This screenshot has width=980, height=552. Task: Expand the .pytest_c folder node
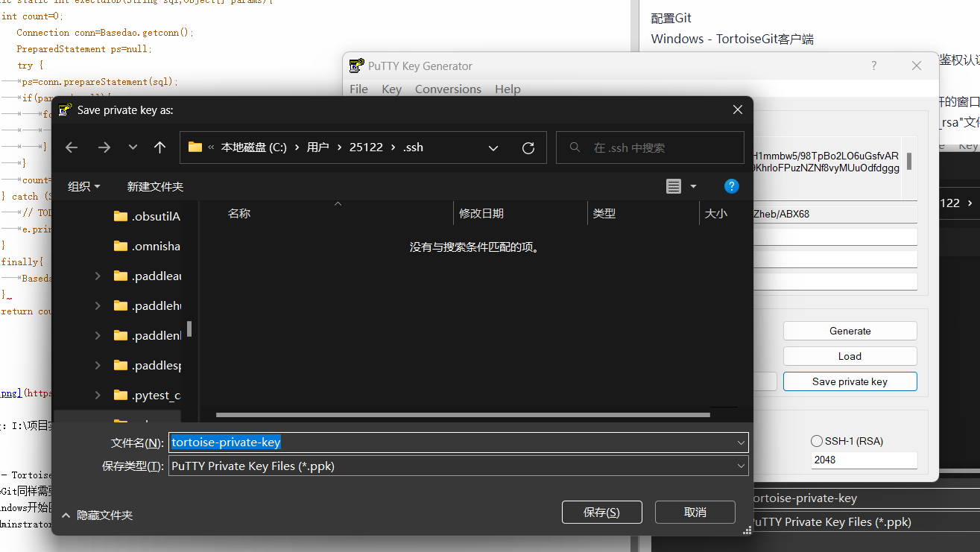[x=98, y=395]
